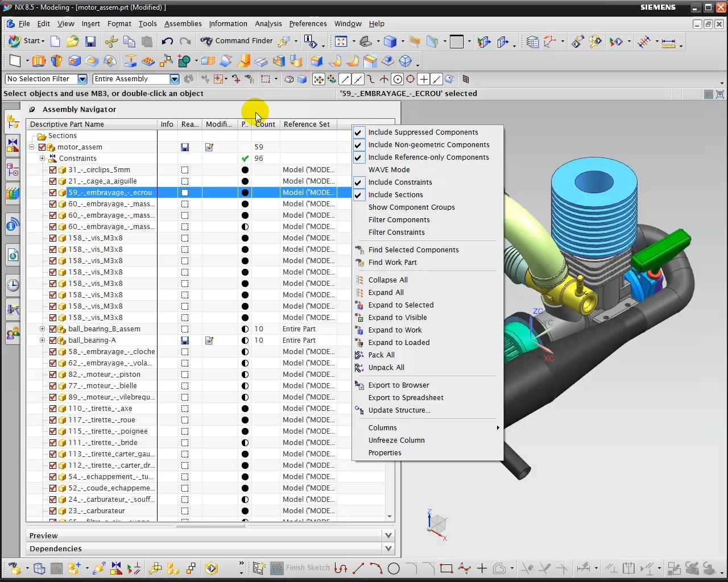The width and height of the screenshot is (728, 582).
Task: Click Constraint Navigator sidebar icon
Action: click(x=13, y=144)
